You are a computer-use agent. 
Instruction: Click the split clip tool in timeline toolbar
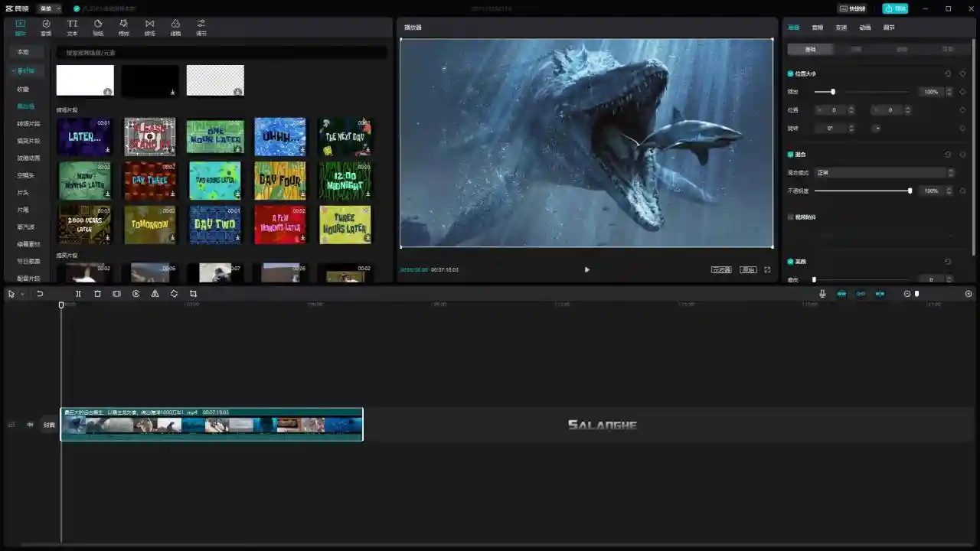click(x=78, y=294)
